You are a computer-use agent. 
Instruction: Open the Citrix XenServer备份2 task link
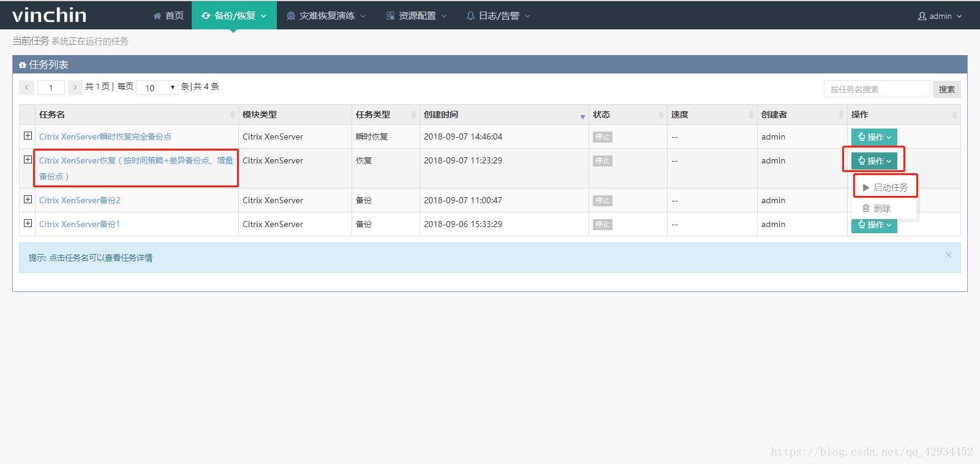[80, 200]
